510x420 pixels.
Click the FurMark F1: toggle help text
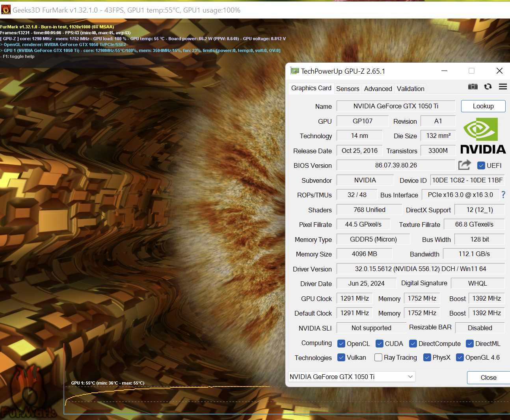tap(17, 56)
